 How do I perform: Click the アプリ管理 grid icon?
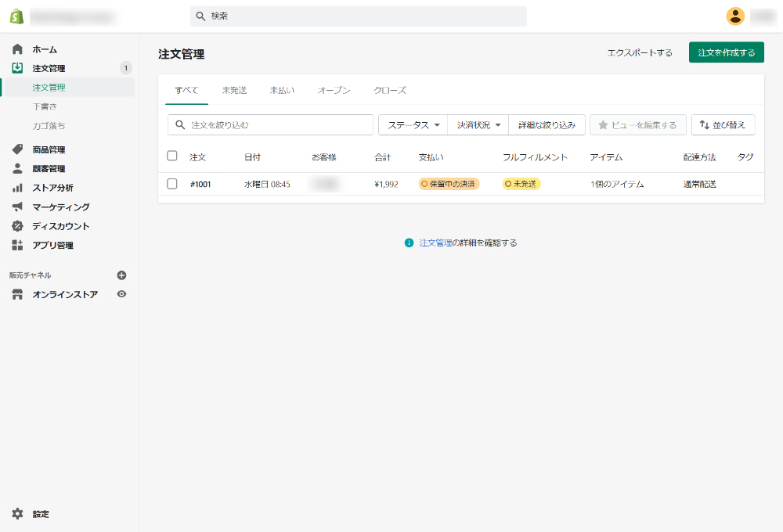click(17, 245)
